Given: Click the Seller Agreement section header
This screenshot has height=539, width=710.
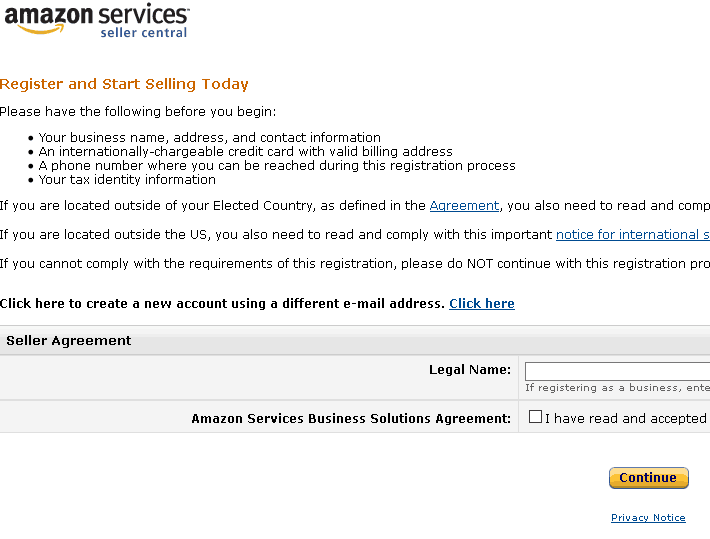Looking at the screenshot, I should [69, 341].
